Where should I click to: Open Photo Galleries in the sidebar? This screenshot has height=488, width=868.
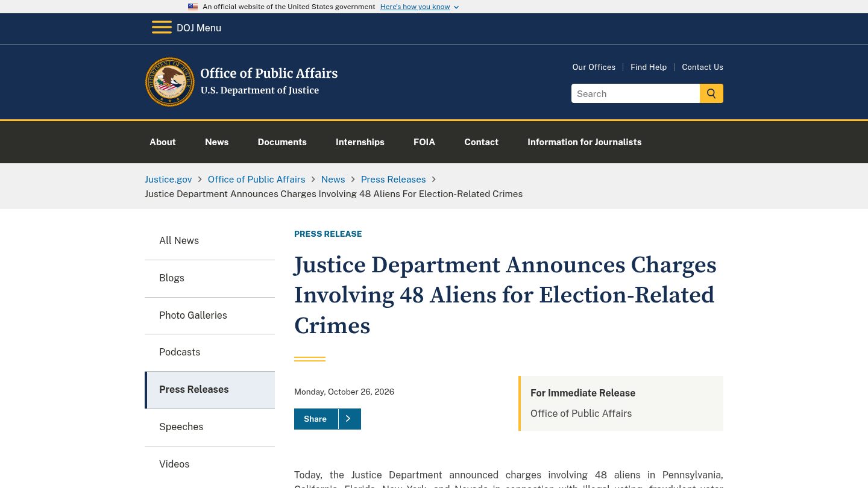(210, 316)
